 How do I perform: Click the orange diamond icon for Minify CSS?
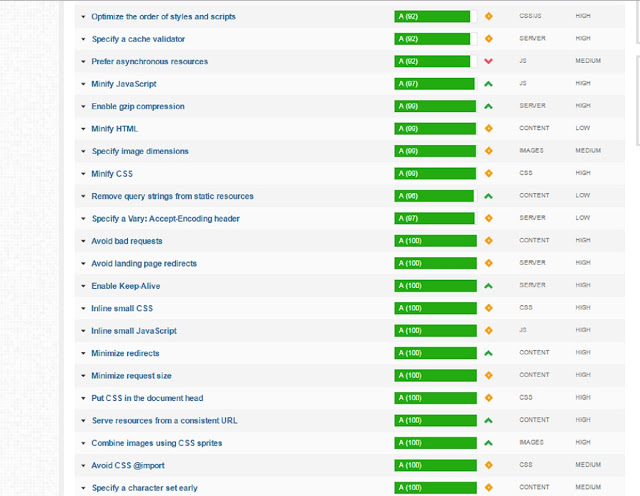tap(488, 173)
